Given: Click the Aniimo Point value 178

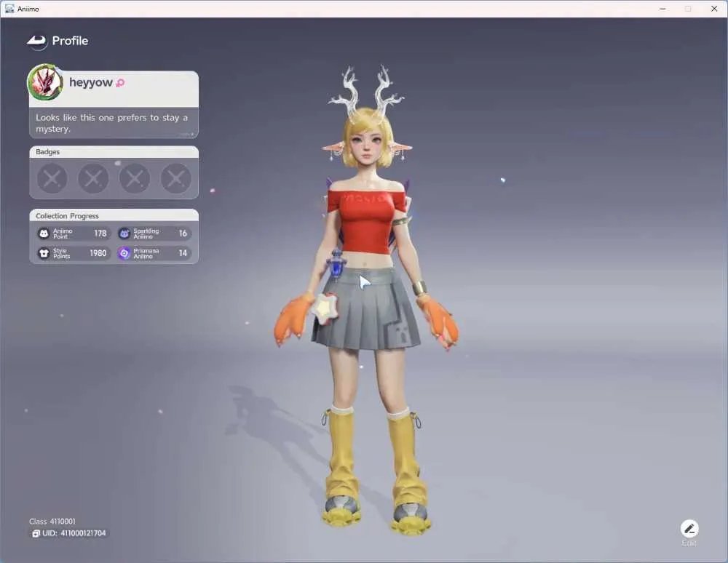Looking at the screenshot, I should coord(100,233).
